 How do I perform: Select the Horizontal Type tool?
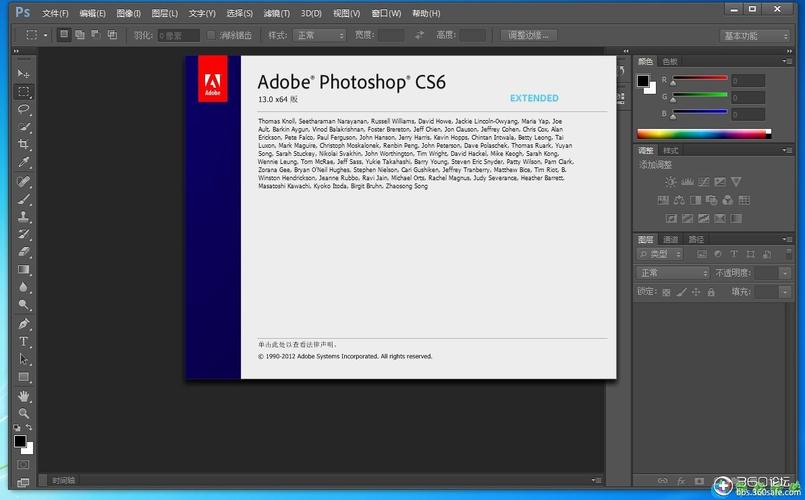pyautogui.click(x=23, y=341)
